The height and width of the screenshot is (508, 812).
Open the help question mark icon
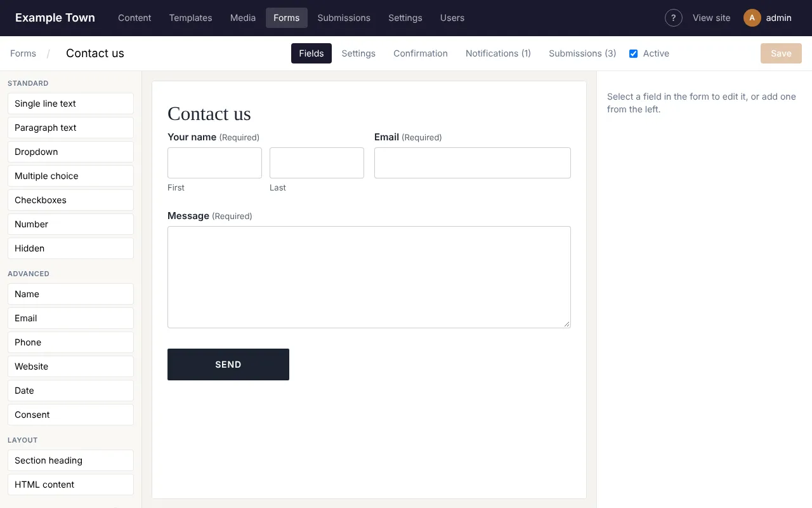(674, 18)
